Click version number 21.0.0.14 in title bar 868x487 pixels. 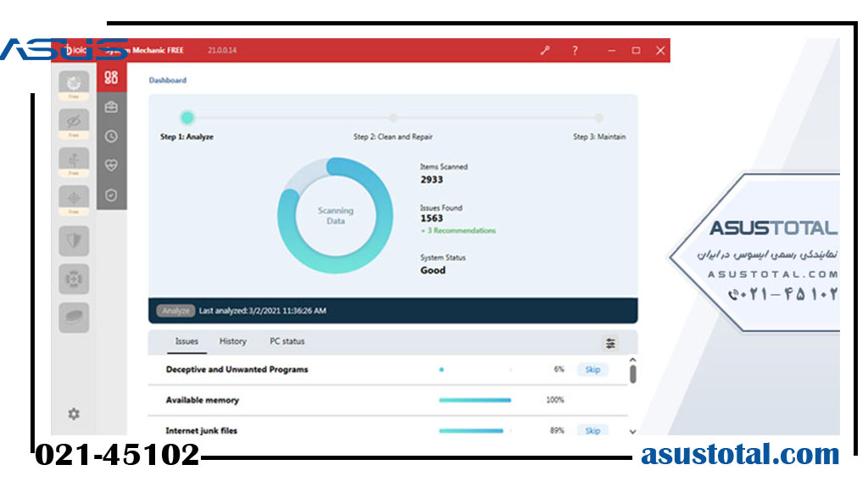[x=222, y=50]
